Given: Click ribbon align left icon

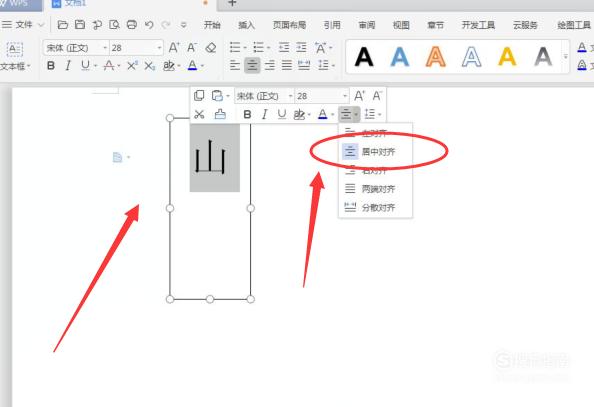Looking at the screenshot, I should coord(235,66).
